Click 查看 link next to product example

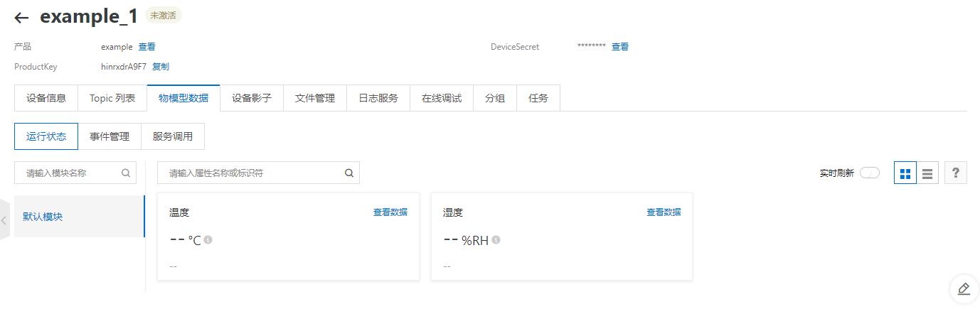[147, 47]
